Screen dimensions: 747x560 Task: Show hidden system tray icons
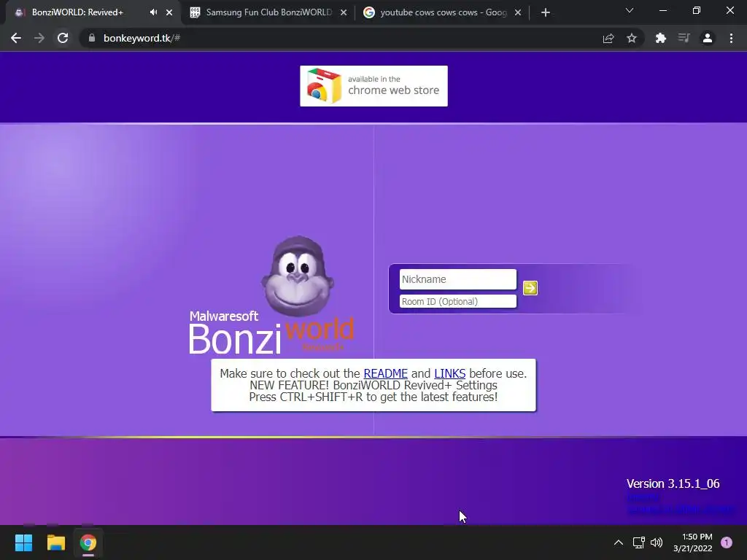[x=619, y=542]
